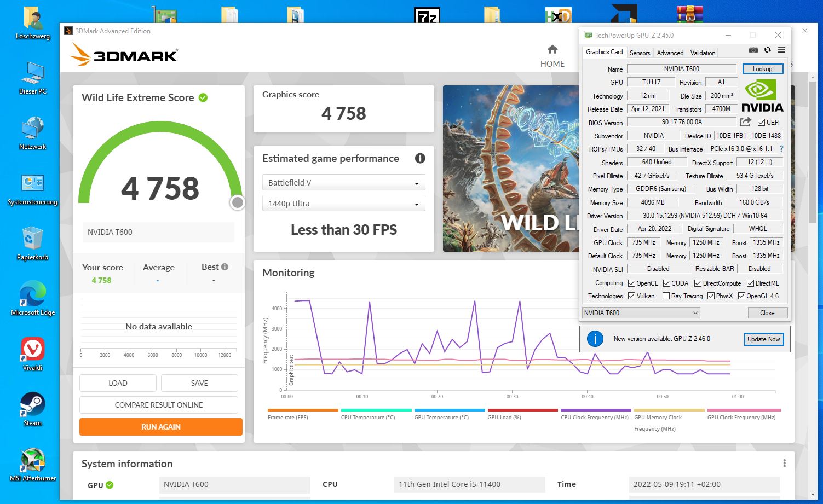Toggle the OpenGL 4.6 checkbox
Image resolution: width=823 pixels, height=504 pixels.
click(741, 296)
